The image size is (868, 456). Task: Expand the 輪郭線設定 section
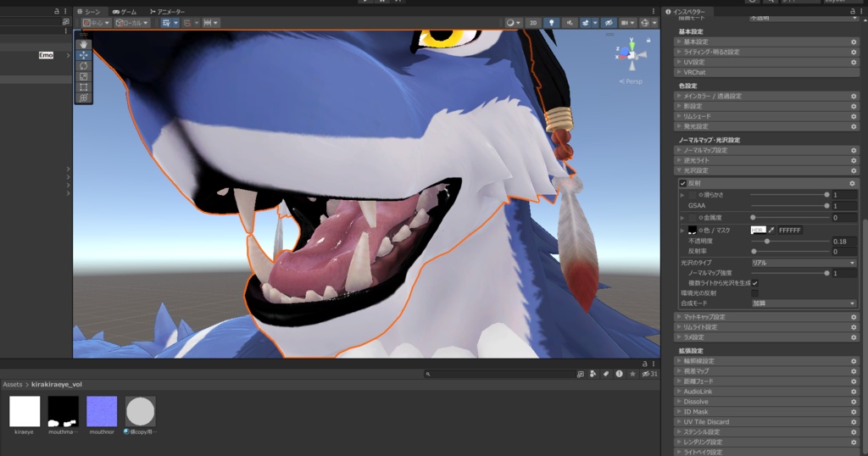[766, 361]
